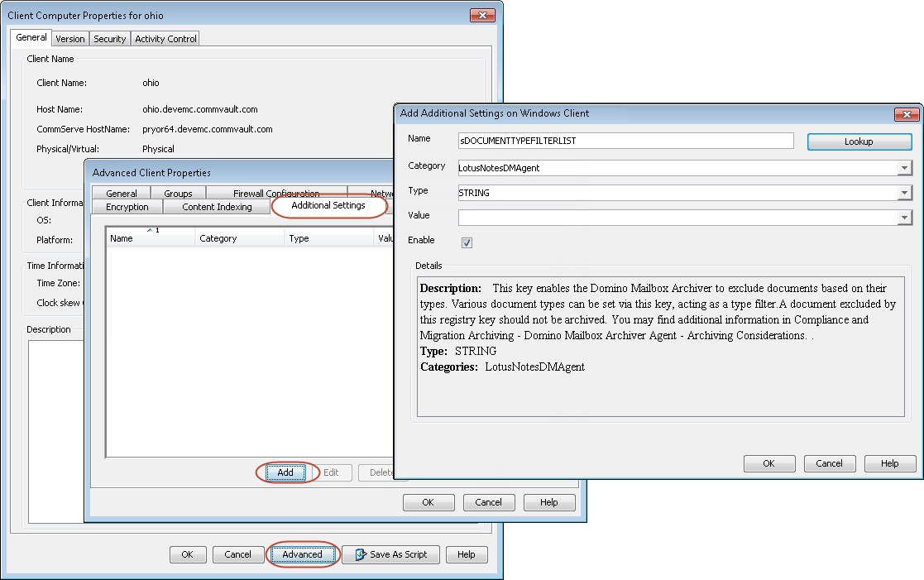Click in the Name text field
Screen dimensions: 924x580
pyautogui.click(x=625, y=141)
